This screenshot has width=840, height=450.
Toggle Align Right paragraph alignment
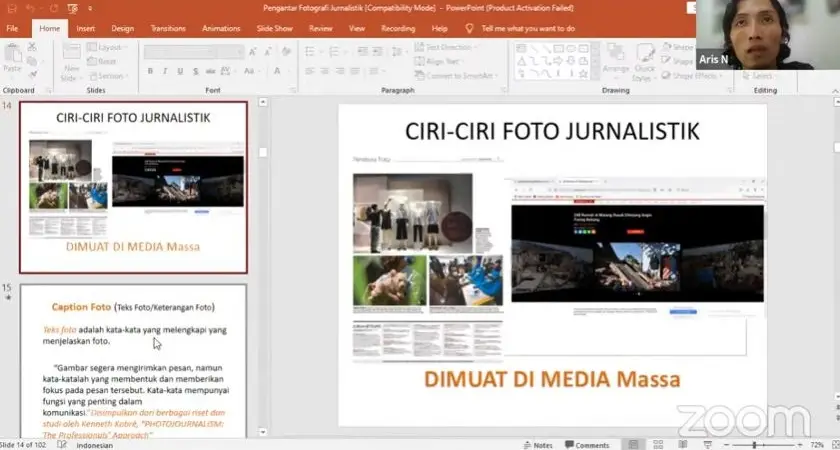(339, 71)
